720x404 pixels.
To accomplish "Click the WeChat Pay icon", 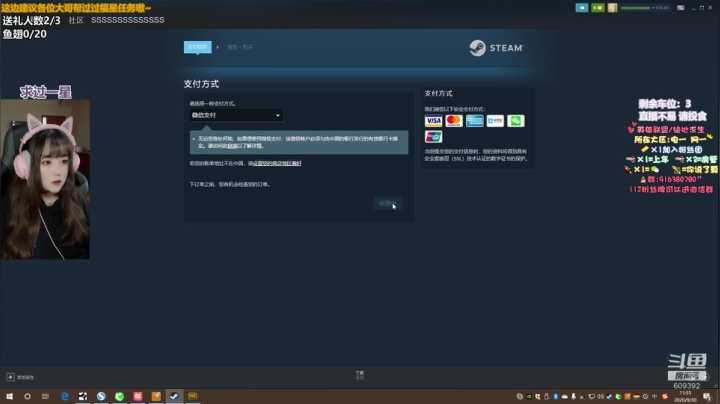I will point(516,121).
